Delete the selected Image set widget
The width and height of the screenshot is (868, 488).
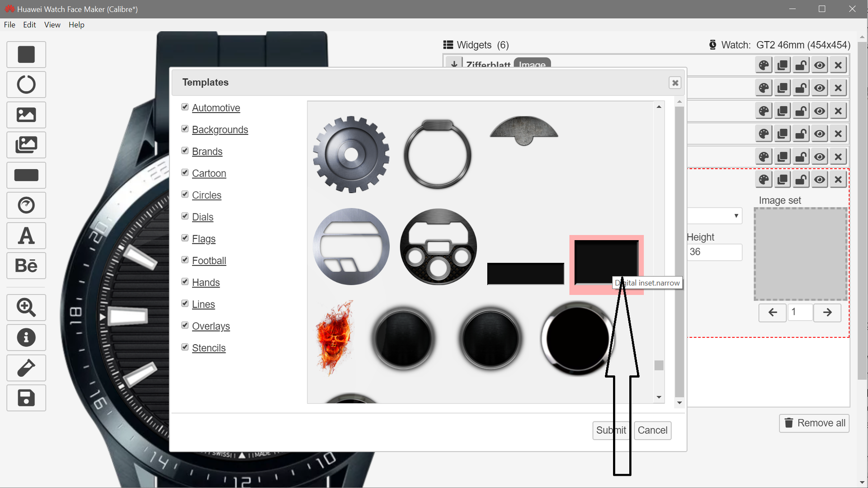[x=838, y=180]
